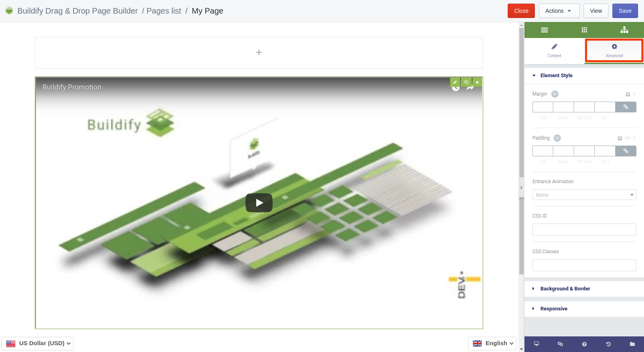Image resolution: width=644 pixels, height=352 pixels.
Task: Open the page structure navigator icon
Action: [x=624, y=30]
